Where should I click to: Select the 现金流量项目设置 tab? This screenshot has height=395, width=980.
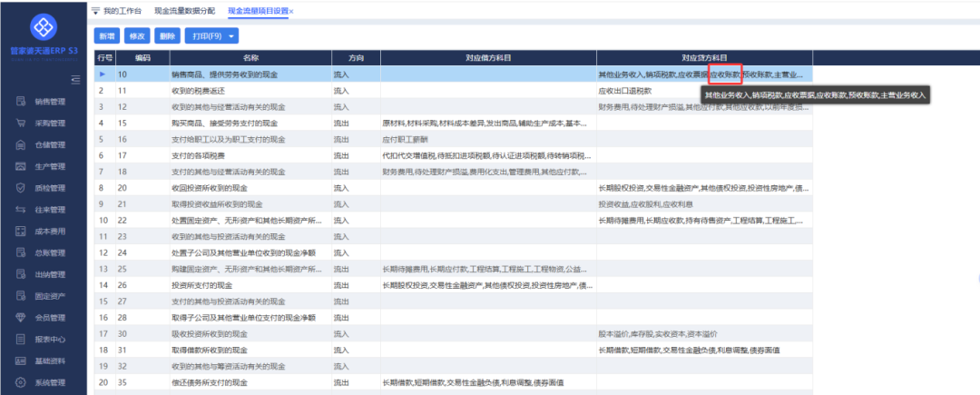[258, 11]
